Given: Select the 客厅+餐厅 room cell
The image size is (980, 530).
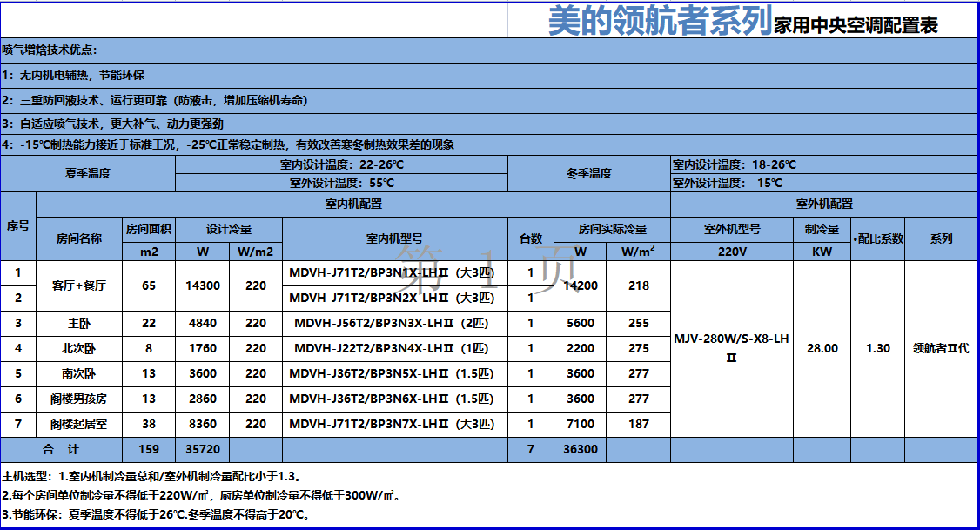Looking at the screenshot, I should pyautogui.click(x=78, y=285).
